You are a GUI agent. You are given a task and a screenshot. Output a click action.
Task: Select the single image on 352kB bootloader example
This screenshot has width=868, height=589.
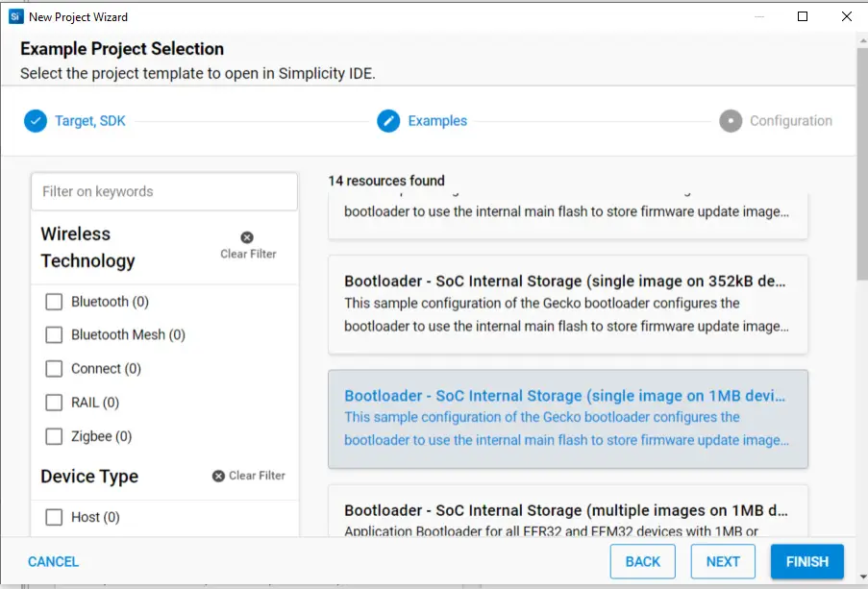pos(567,304)
